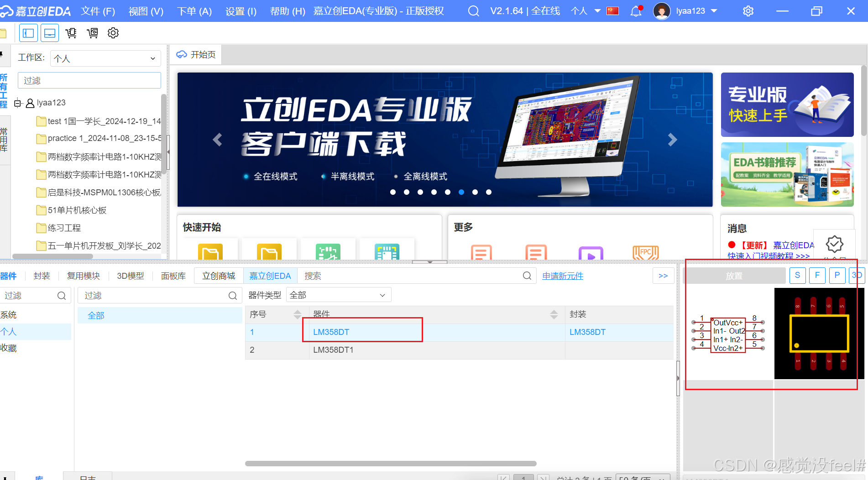Click the component table horizontal scrollbar
This screenshot has height=480, width=868.
pos(391,464)
